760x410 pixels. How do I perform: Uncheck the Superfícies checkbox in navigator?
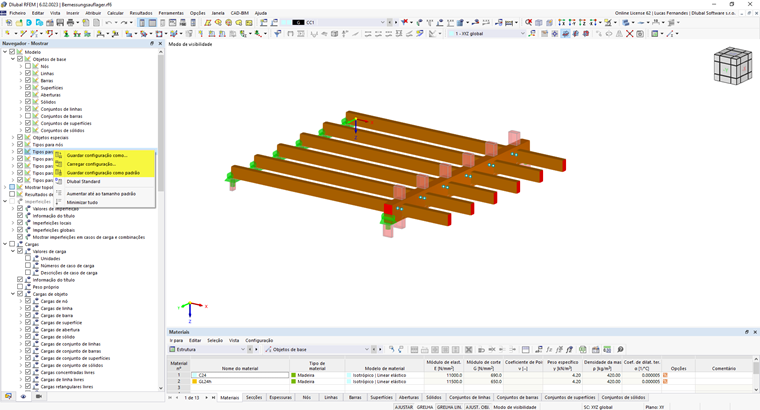28,87
